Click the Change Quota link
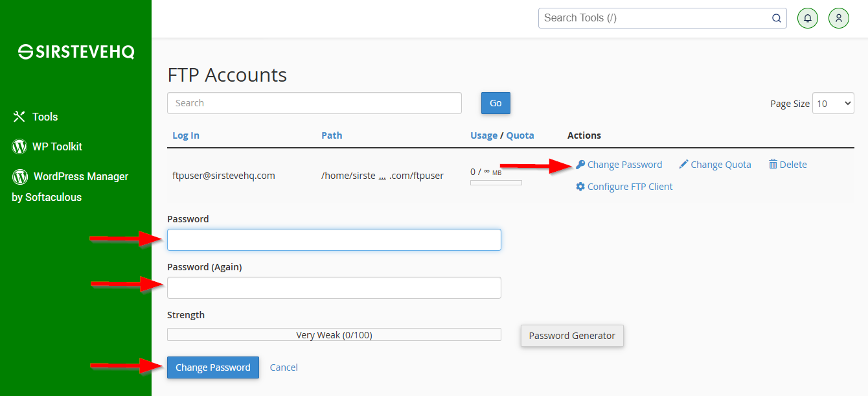 point(721,165)
